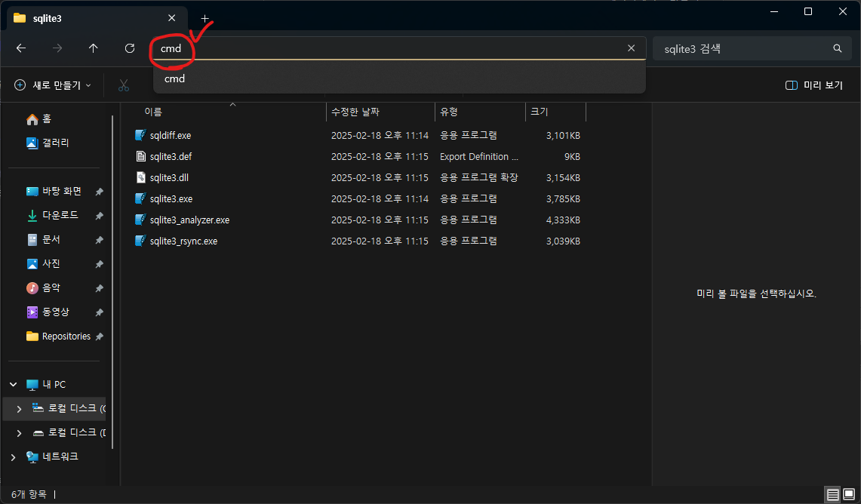861x504 pixels.
Task: Click the pin icon next to Repositories
Action: [x=100, y=337]
